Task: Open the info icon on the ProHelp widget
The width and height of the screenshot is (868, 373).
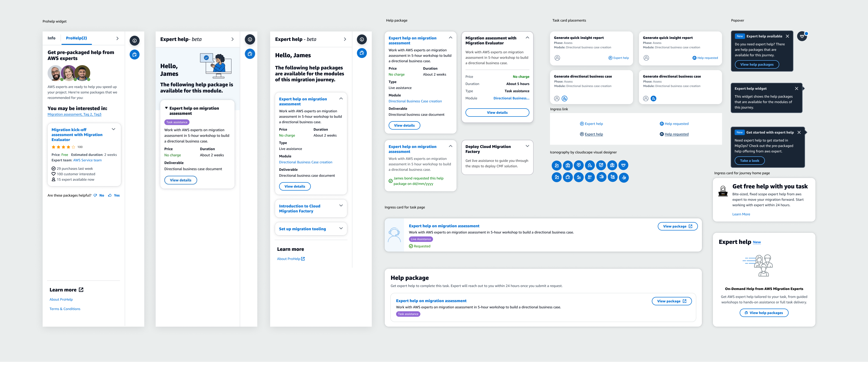Action: [x=134, y=40]
